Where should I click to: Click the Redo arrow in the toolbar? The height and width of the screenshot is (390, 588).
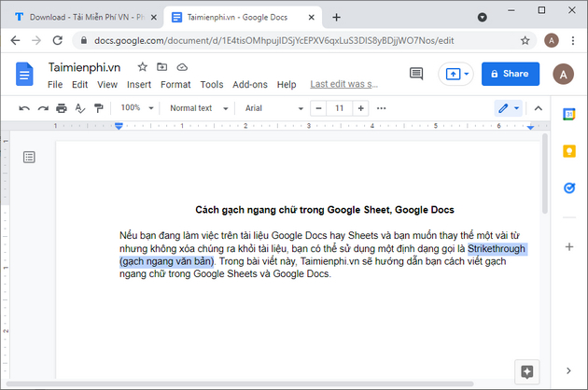pos(43,108)
